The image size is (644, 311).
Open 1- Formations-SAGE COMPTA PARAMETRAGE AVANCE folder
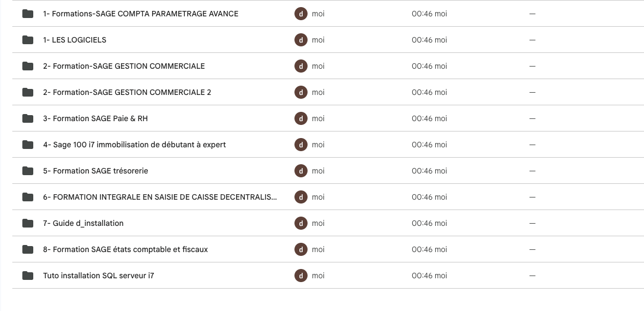coord(141,14)
